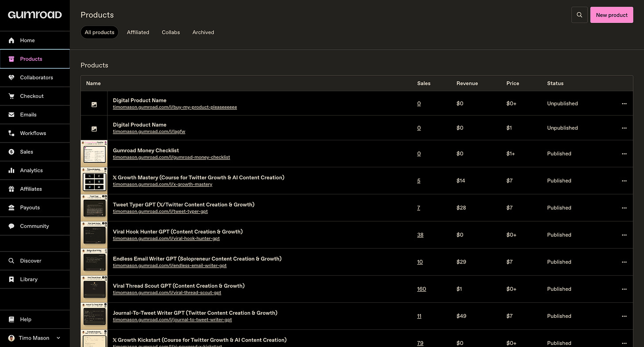Switch to the Affiliated tab
The height and width of the screenshot is (347, 644).
(138, 32)
